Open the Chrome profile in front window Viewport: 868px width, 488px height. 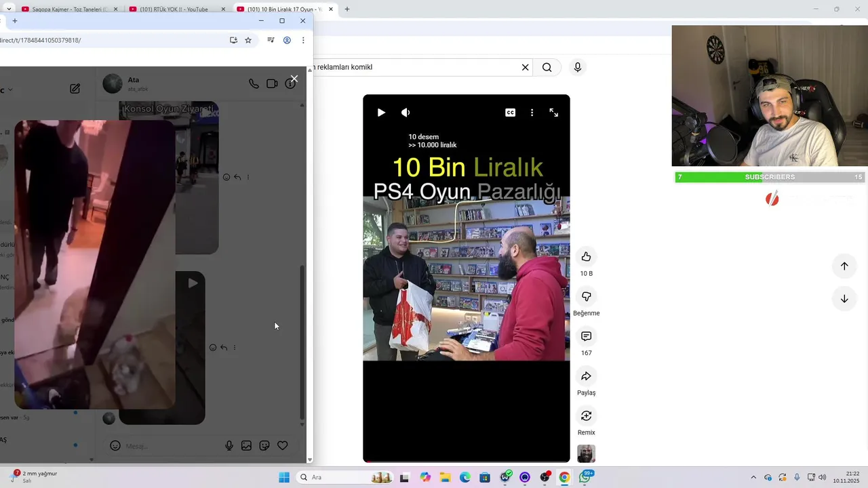(x=287, y=40)
